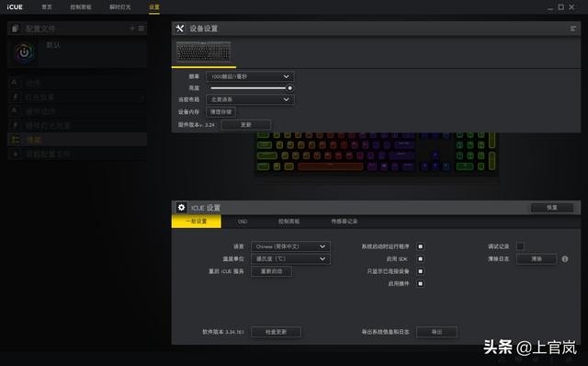Viewport: 588px width, 366px height.
Task: Click the 导出 export logs button
Action: [437, 332]
